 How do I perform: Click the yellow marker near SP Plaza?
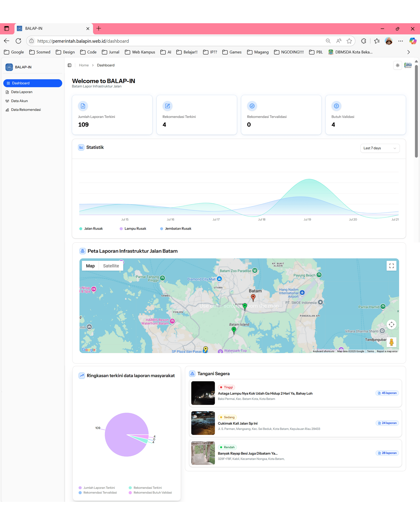[x=205, y=349]
